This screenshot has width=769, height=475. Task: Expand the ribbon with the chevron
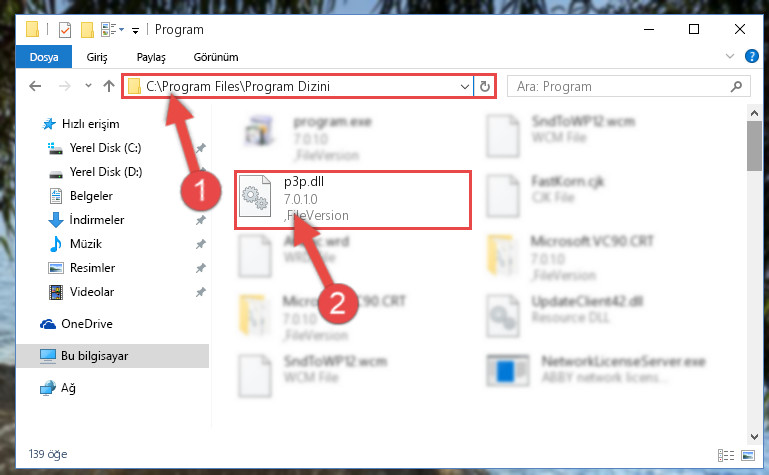(729, 56)
